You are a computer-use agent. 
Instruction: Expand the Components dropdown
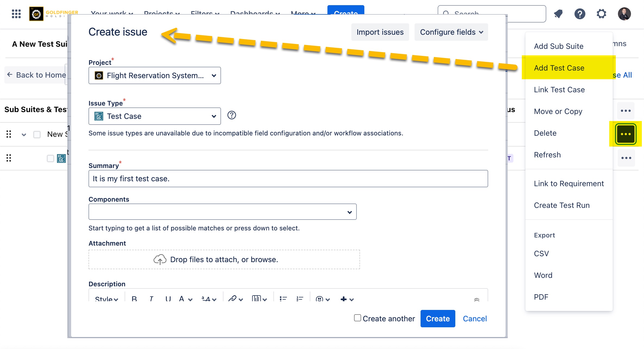[x=222, y=212]
